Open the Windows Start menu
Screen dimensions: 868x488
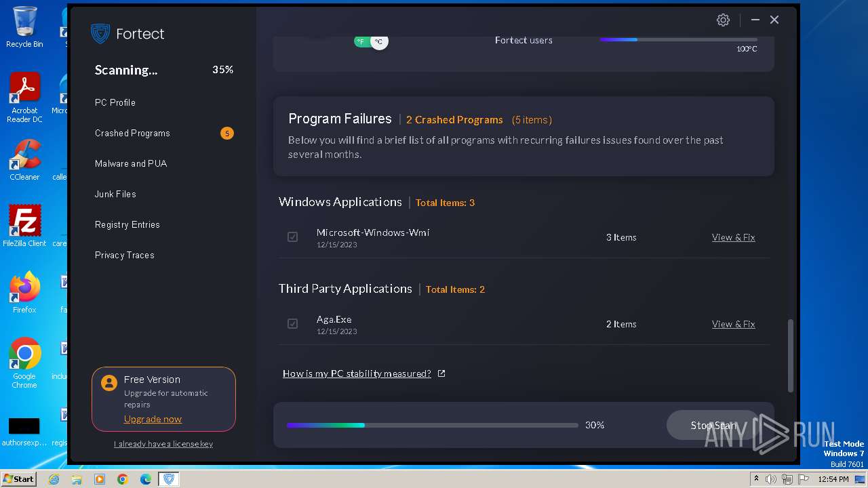(x=18, y=479)
